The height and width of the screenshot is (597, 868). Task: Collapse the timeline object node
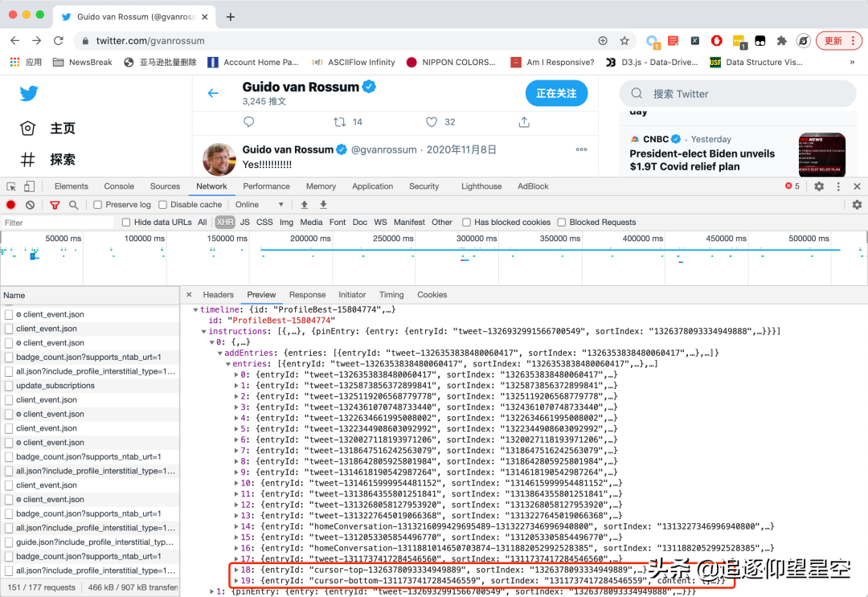coord(195,310)
